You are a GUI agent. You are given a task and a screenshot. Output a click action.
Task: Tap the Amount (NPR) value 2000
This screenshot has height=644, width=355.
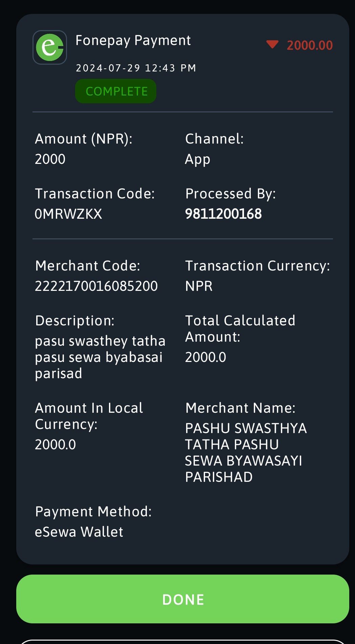[50, 159]
